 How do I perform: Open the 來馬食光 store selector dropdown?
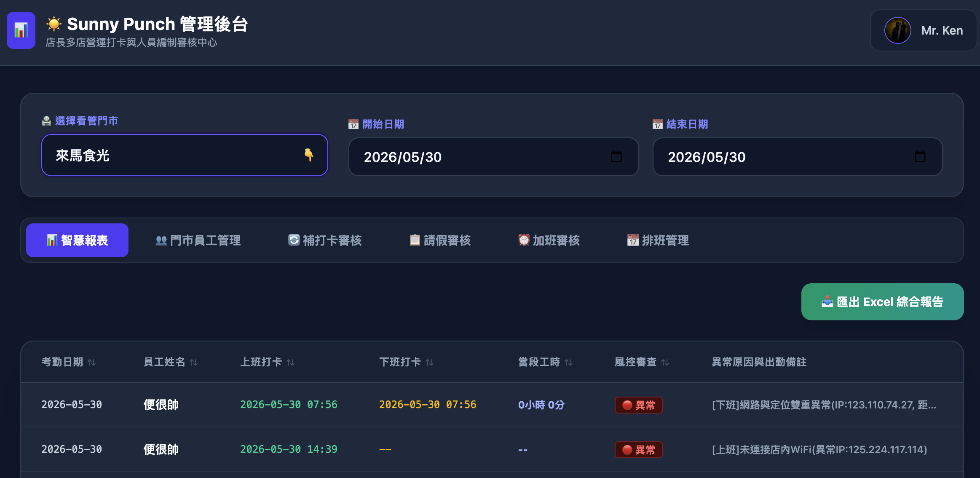(x=185, y=155)
